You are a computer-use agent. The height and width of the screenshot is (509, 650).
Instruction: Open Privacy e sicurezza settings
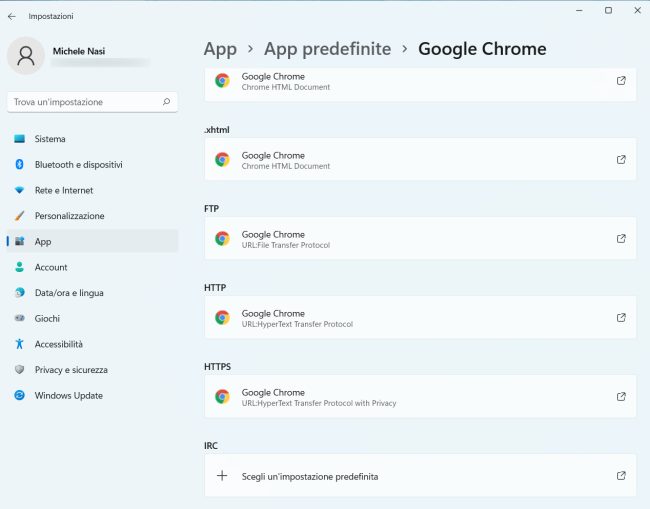coord(71,370)
